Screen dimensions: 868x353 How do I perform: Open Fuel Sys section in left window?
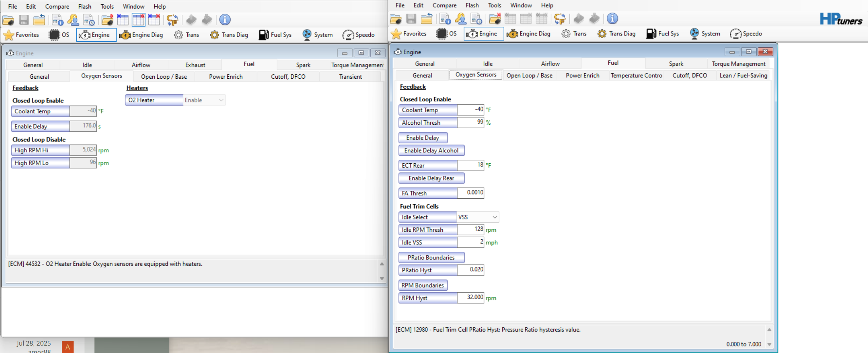pos(275,35)
